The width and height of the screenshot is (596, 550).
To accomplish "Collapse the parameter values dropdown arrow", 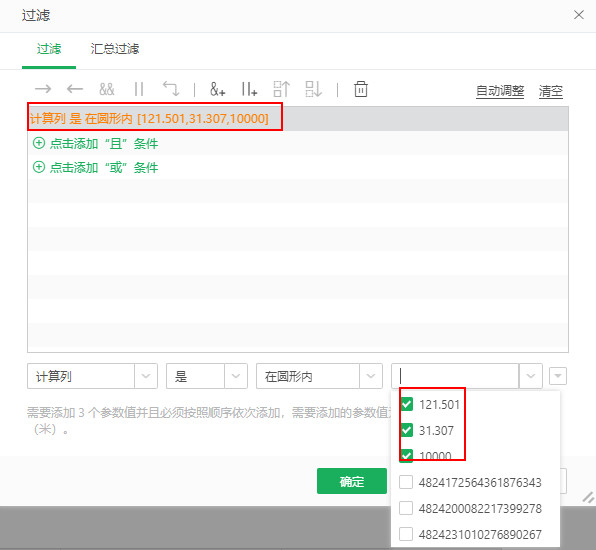I will [x=531, y=376].
